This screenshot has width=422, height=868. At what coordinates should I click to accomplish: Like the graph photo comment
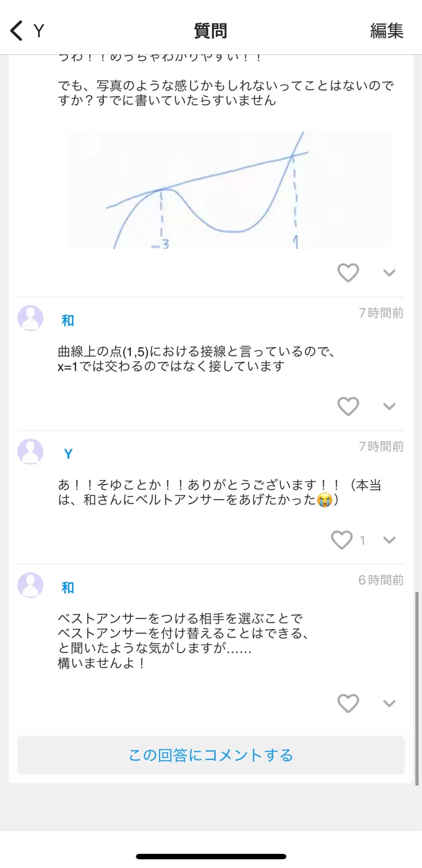tap(348, 272)
